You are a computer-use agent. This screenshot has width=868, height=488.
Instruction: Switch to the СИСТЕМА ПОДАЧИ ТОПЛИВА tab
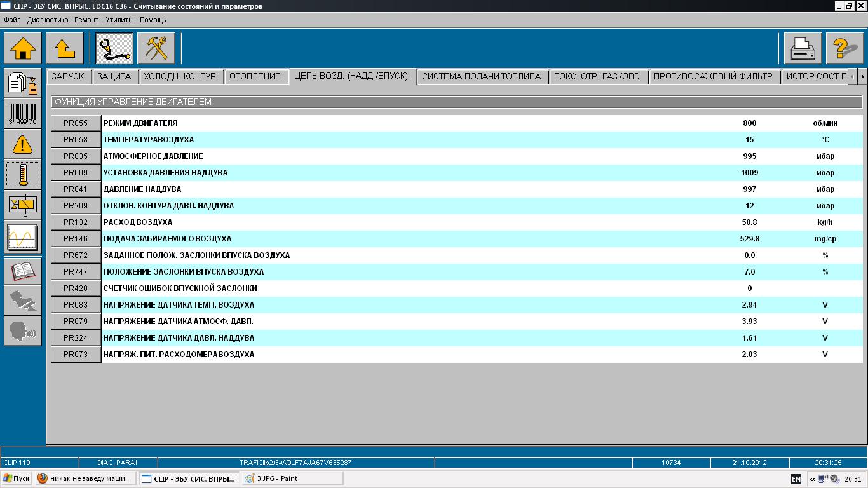481,76
